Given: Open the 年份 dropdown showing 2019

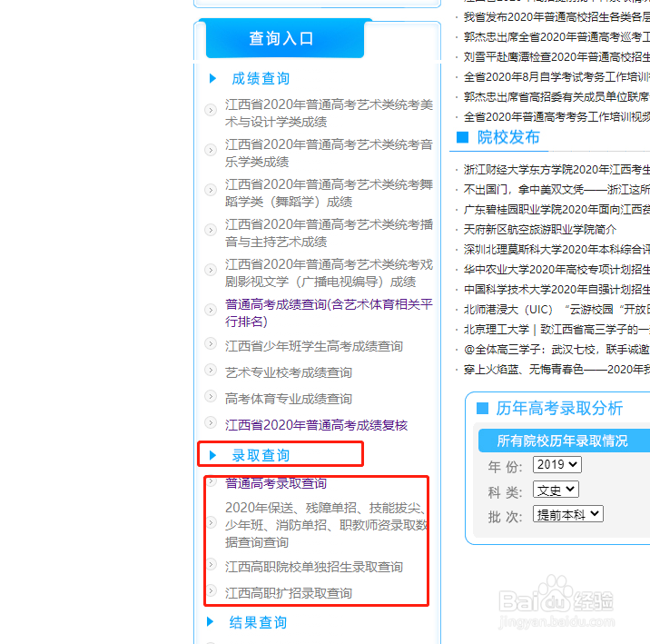Looking at the screenshot, I should 557,464.
